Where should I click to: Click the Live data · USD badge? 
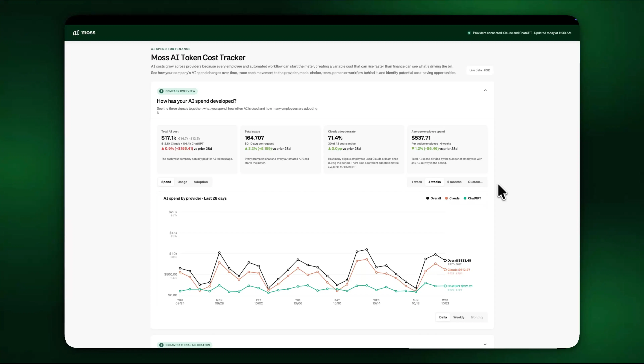(x=480, y=70)
